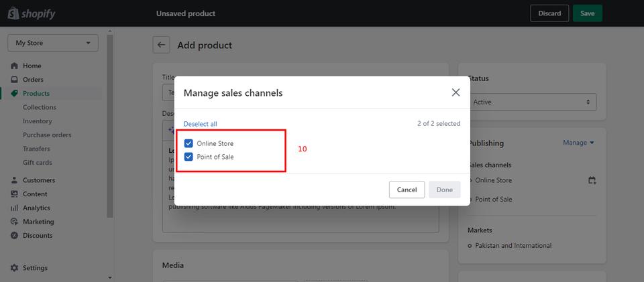This screenshot has height=282, width=644.
Task: Click the "Unsaved product" header text
Action: pos(186,13)
